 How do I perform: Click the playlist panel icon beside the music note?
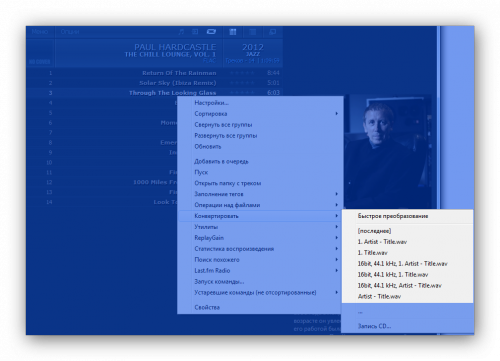[x=195, y=32]
